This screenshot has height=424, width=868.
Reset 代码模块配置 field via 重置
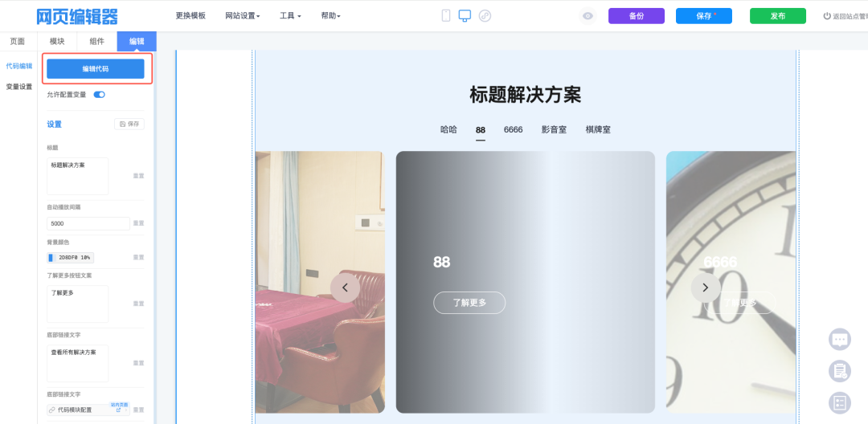point(138,410)
